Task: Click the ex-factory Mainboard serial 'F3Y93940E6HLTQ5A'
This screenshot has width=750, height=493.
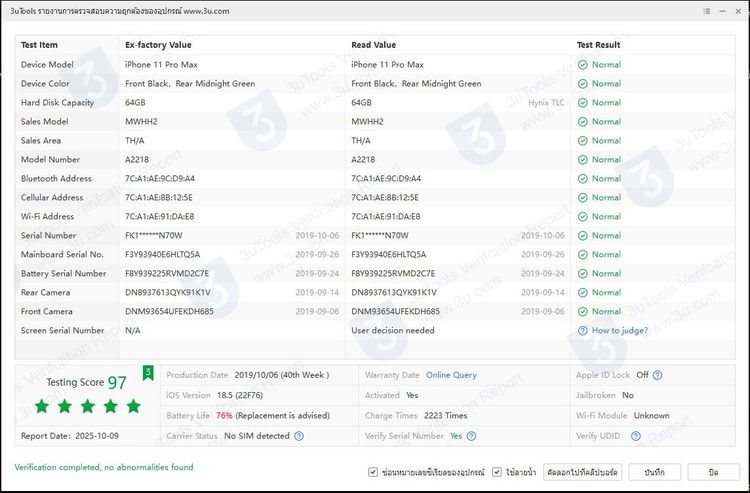Action: click(x=163, y=254)
